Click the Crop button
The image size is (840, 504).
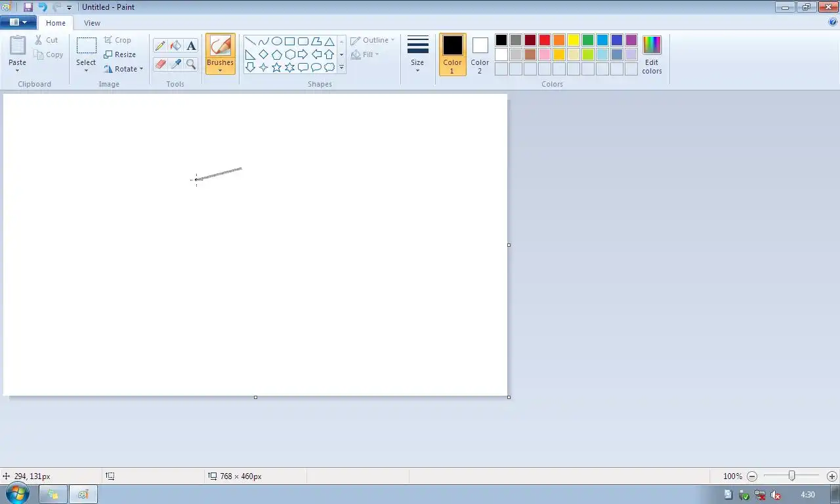tap(118, 40)
